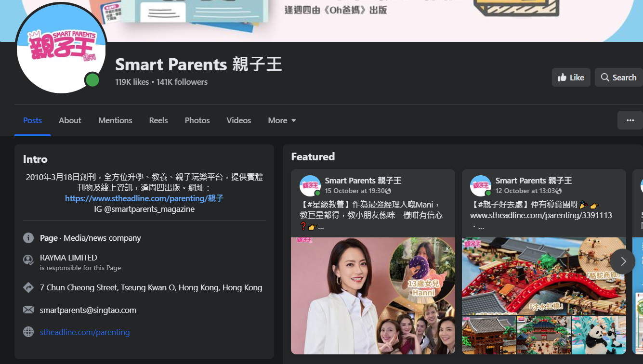Open stheadline.com/parenting/親子 link in Intro
This screenshot has width=643, height=364.
[x=144, y=198]
